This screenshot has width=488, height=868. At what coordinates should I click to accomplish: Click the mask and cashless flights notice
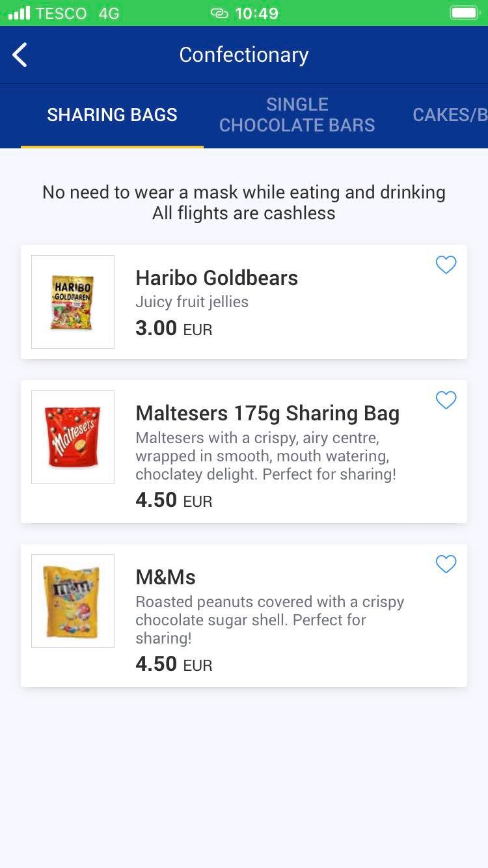pos(244,202)
